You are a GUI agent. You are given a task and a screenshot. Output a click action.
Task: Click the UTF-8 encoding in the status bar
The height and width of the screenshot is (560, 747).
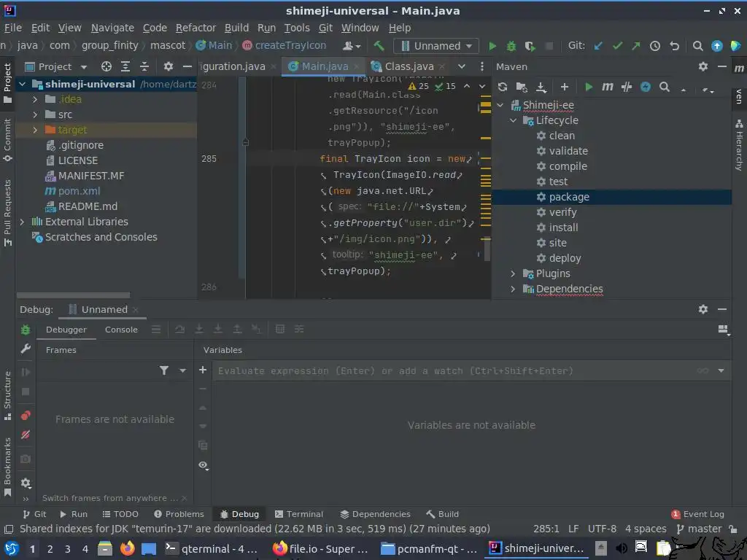602,529
